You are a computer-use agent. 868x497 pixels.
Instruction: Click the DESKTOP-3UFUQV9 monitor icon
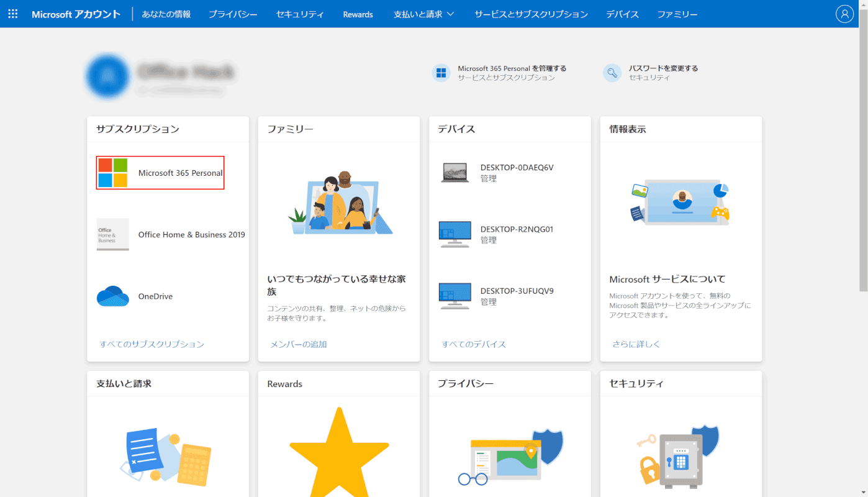click(455, 296)
